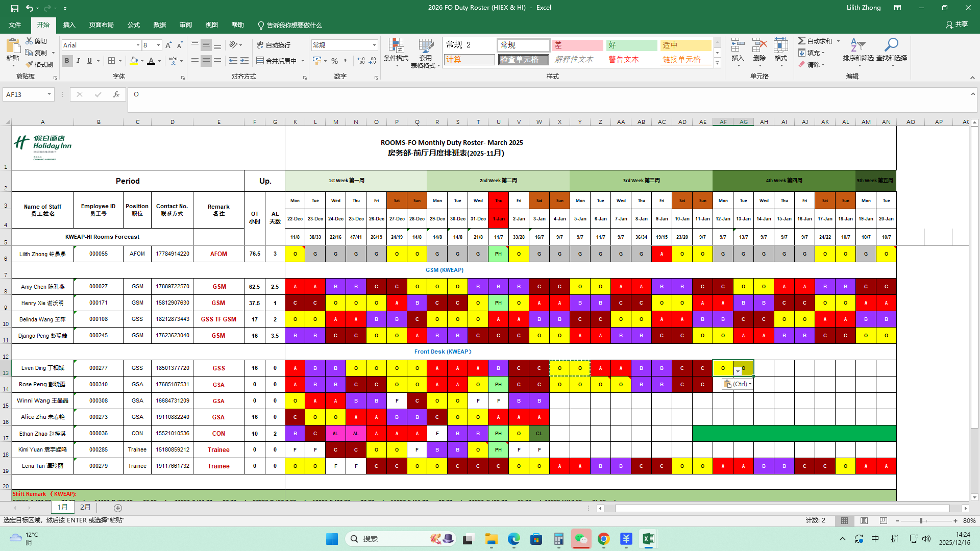Click the increase font size icon
980x551 pixels.
click(x=168, y=45)
